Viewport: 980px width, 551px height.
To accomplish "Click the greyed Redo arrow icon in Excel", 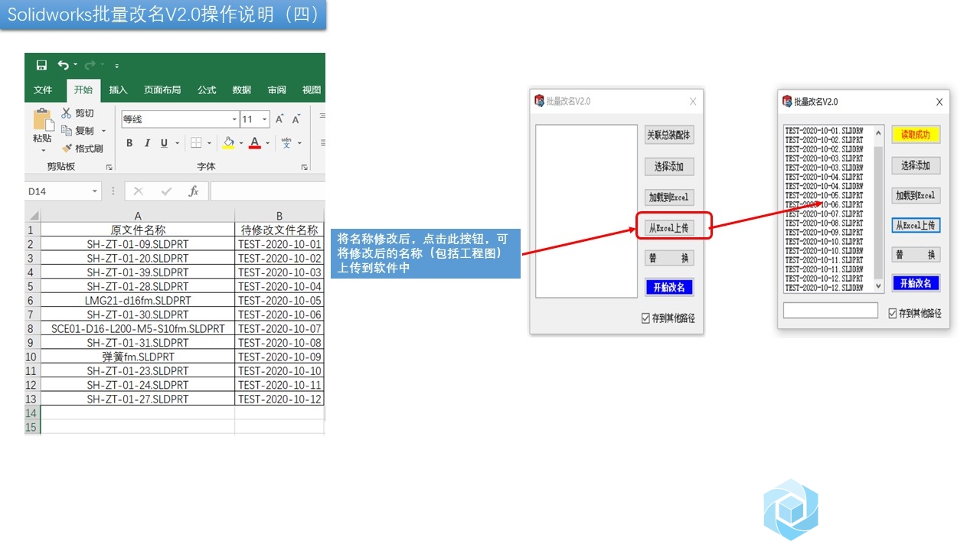I will point(90,66).
